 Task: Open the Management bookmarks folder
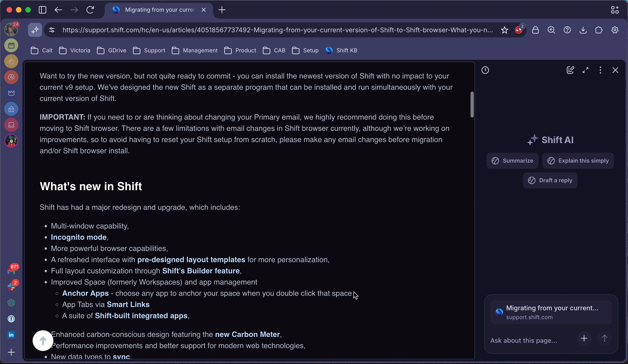pyautogui.click(x=195, y=50)
